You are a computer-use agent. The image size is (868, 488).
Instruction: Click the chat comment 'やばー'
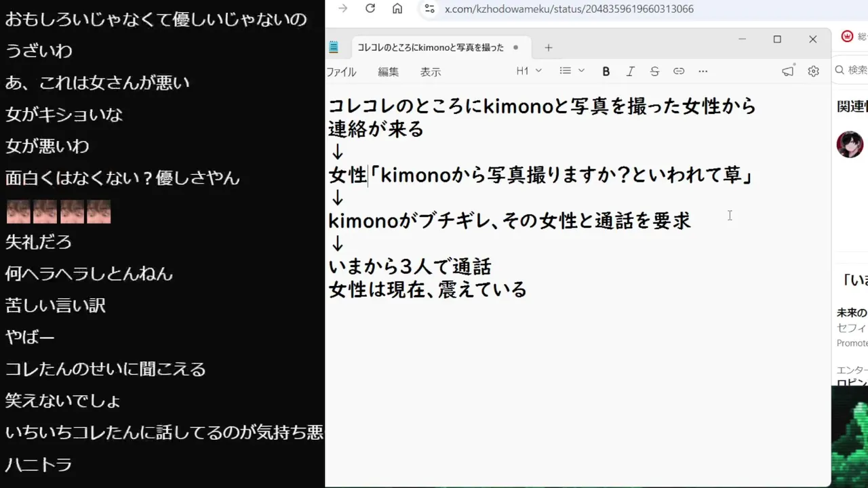tap(30, 338)
